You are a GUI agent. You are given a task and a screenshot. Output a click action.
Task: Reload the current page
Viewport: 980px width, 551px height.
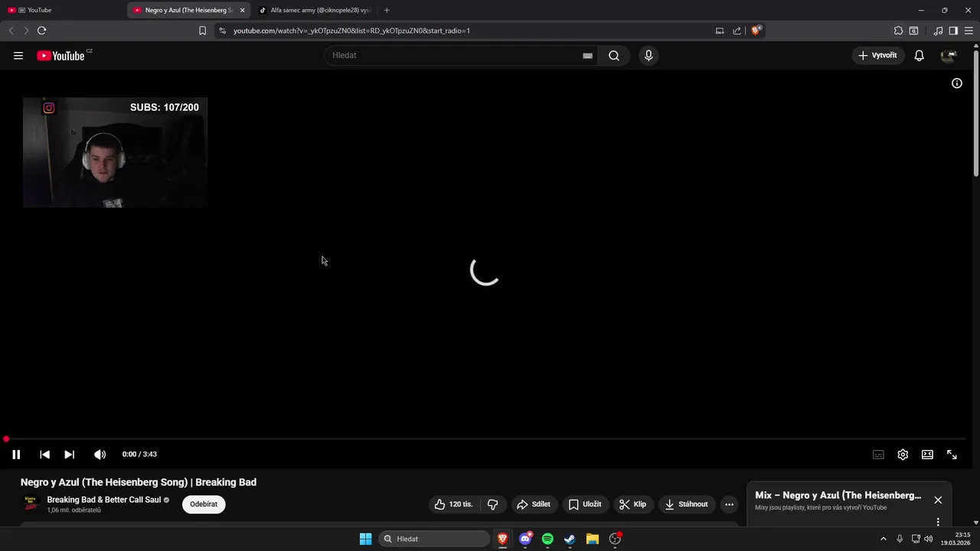coord(41,31)
